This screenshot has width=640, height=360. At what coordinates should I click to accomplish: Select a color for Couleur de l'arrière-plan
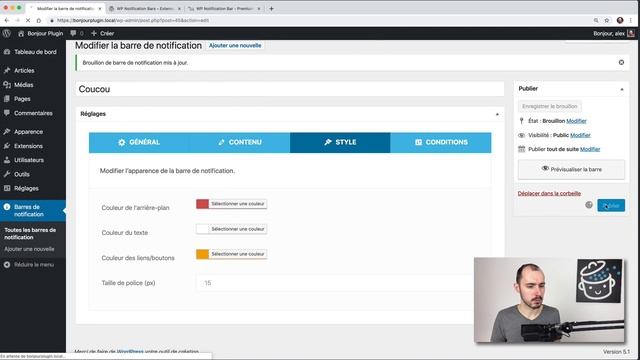pyautogui.click(x=238, y=204)
